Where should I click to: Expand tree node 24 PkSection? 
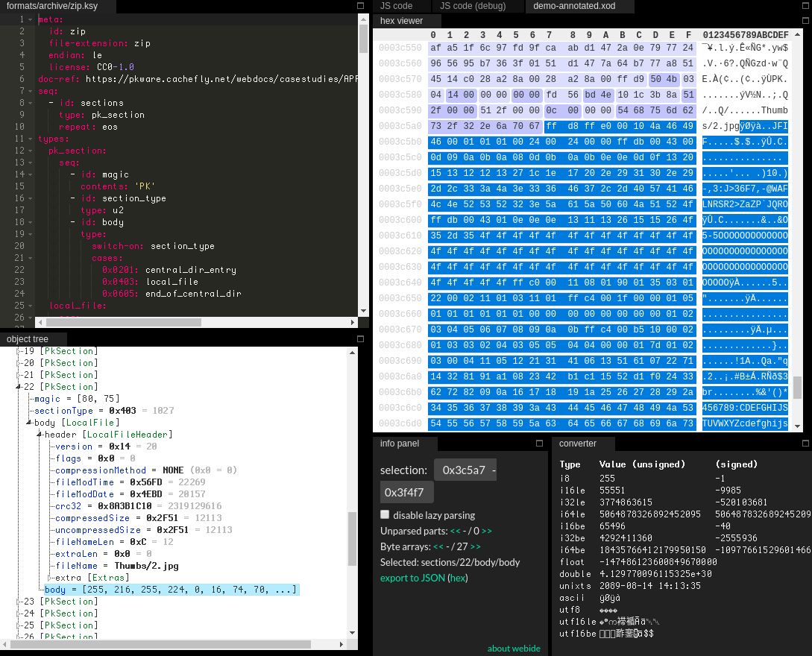click(19, 613)
